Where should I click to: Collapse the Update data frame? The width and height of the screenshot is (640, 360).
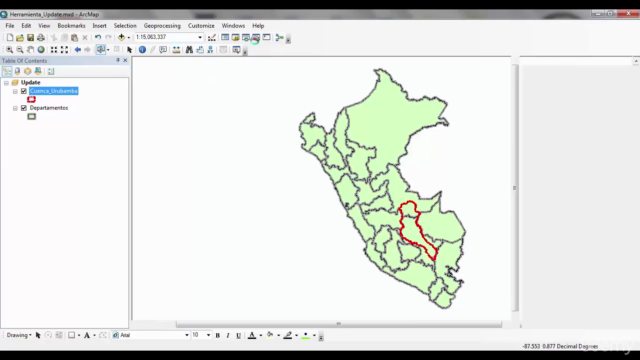coord(6,83)
